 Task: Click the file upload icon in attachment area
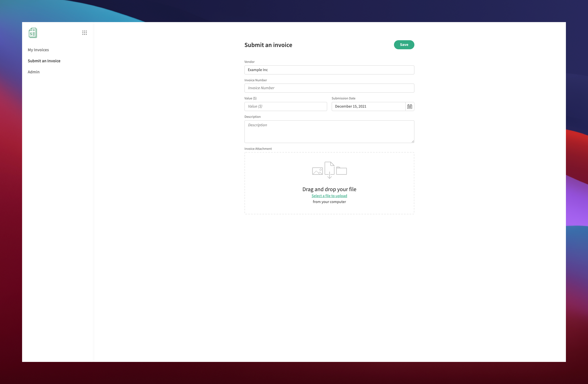coord(329,170)
